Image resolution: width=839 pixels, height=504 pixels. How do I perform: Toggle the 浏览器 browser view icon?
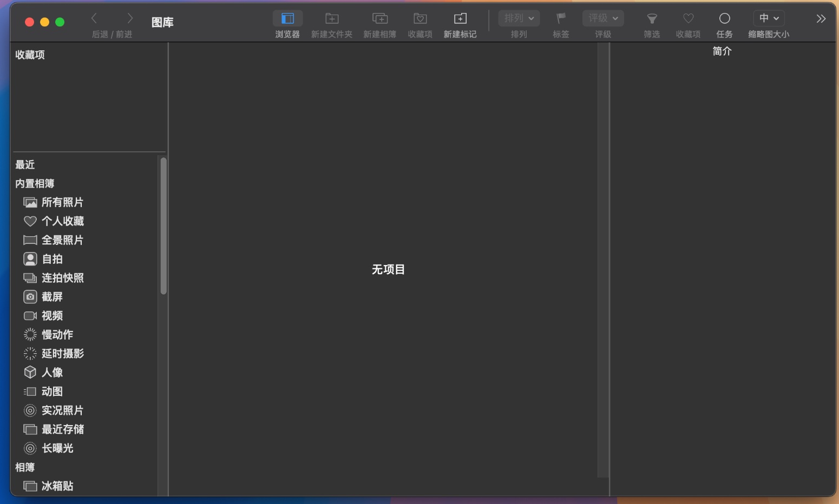[x=287, y=19]
